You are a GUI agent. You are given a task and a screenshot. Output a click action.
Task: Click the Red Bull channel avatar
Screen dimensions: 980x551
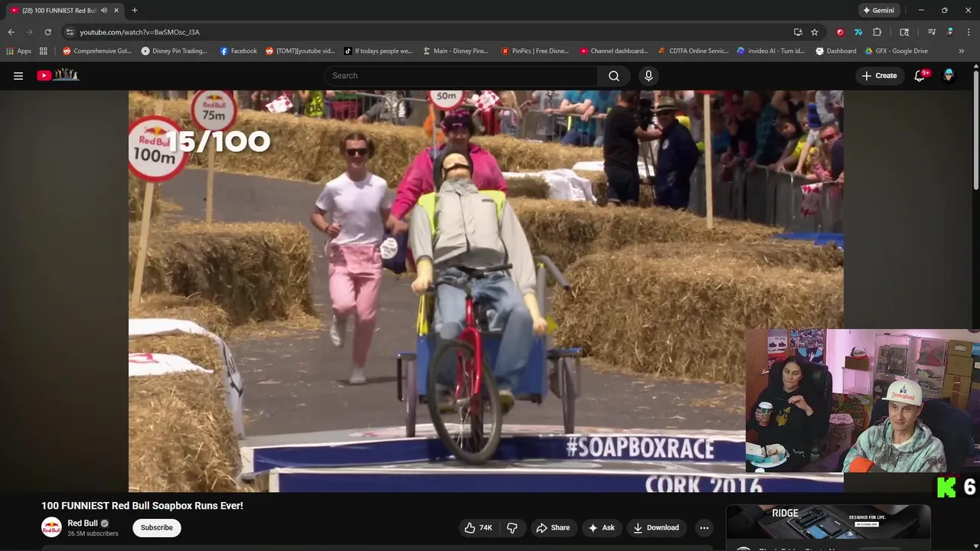pos(51,527)
